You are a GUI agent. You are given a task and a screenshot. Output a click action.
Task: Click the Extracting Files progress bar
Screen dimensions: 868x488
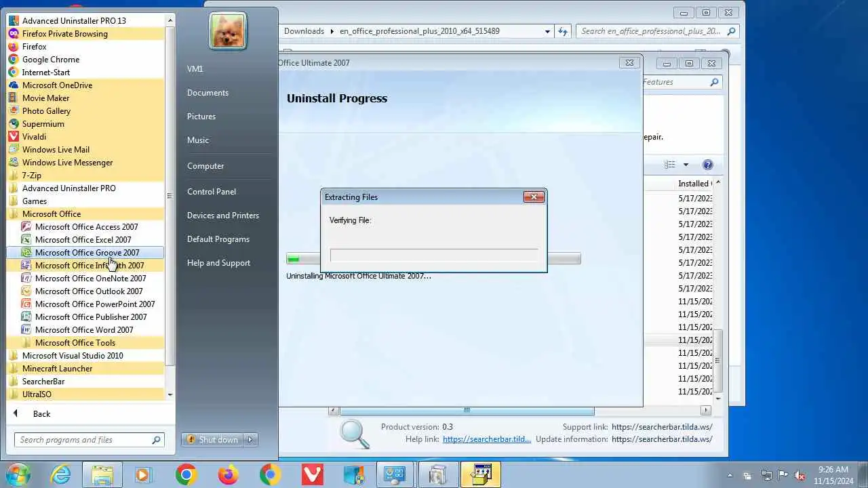pos(434,255)
